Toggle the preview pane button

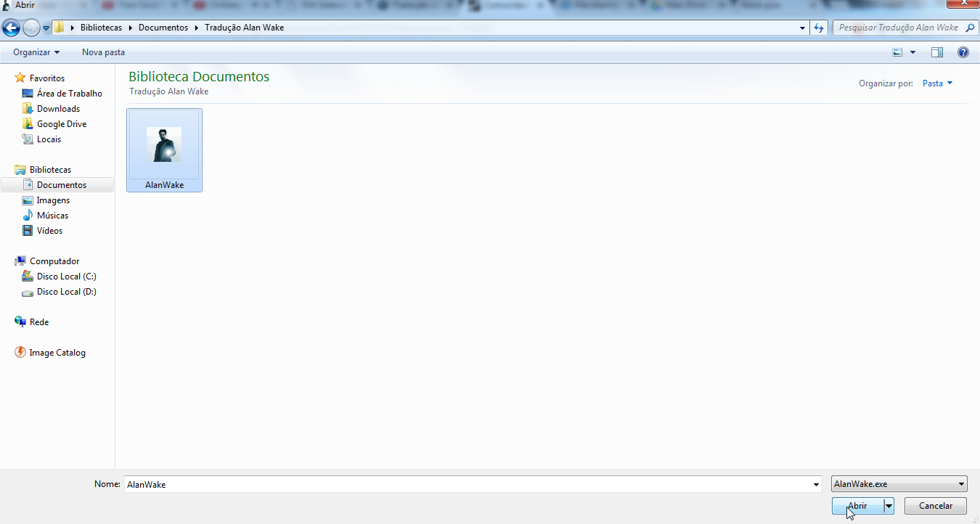[x=937, y=52]
